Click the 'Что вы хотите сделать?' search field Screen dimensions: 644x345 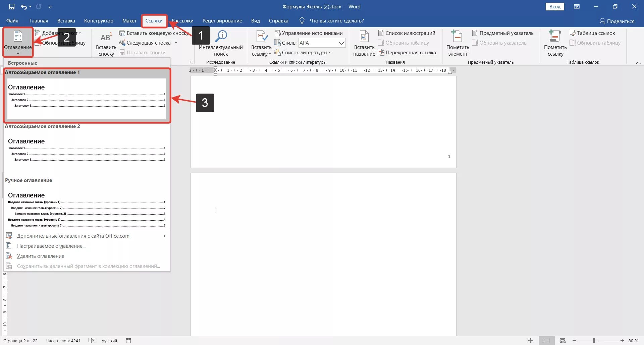pyautogui.click(x=336, y=21)
